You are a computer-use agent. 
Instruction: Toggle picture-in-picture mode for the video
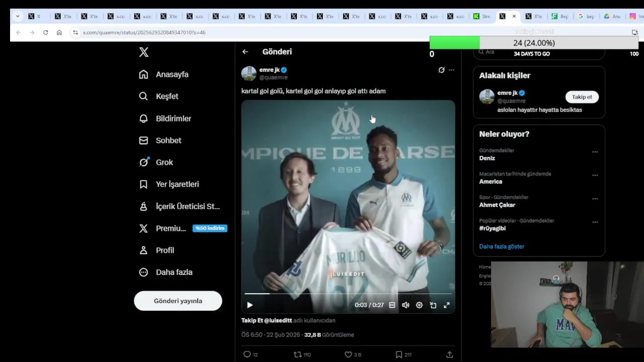pos(433,305)
